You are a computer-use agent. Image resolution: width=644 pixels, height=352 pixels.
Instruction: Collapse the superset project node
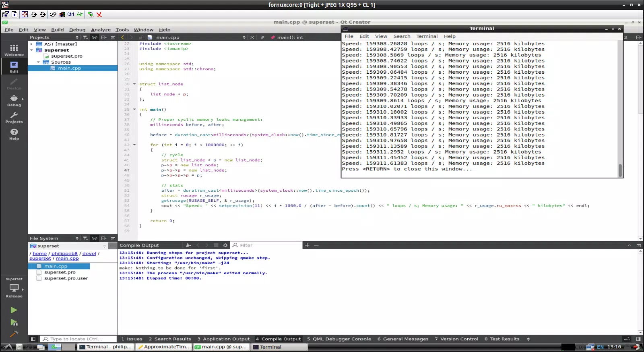coord(31,50)
